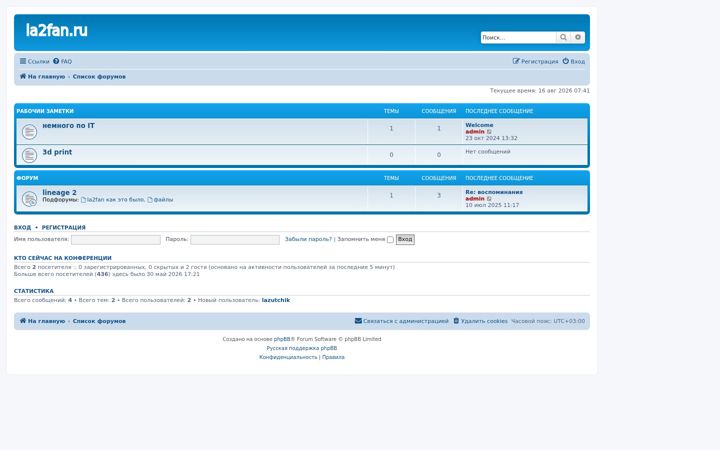Open admin profile in немного по IT row
Viewport: 720px width, 450px height.
click(x=475, y=132)
